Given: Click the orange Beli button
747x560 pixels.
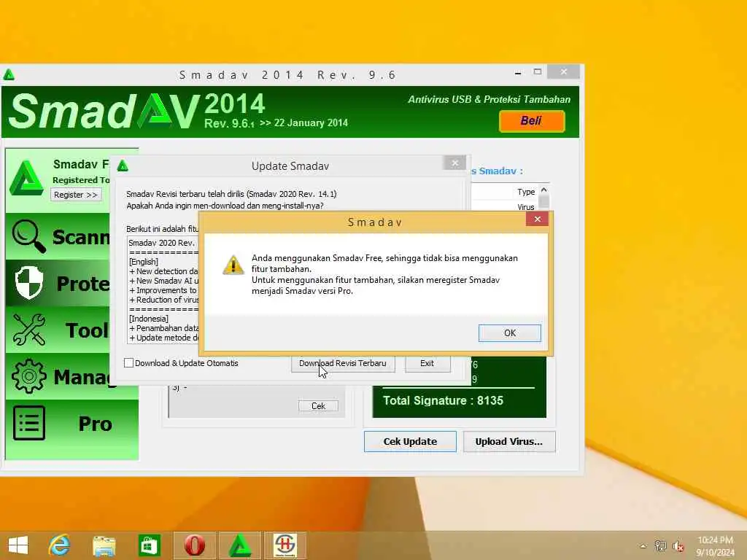Looking at the screenshot, I should [x=532, y=121].
